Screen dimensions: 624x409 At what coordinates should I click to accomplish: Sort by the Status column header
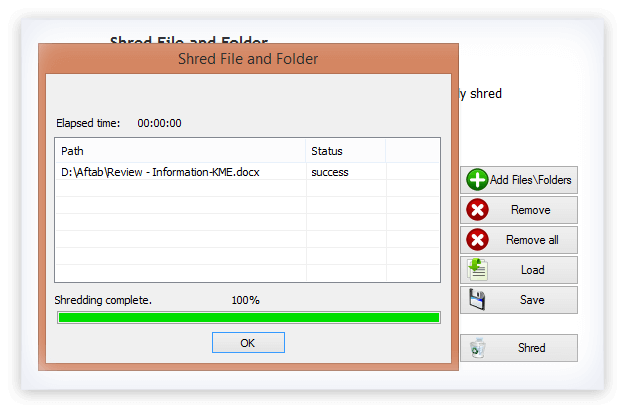[x=345, y=151]
